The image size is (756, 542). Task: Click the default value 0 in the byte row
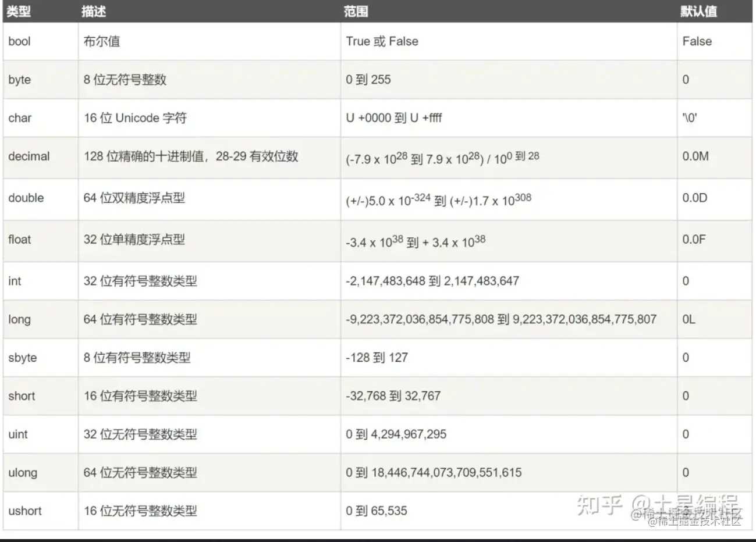pyautogui.click(x=686, y=80)
